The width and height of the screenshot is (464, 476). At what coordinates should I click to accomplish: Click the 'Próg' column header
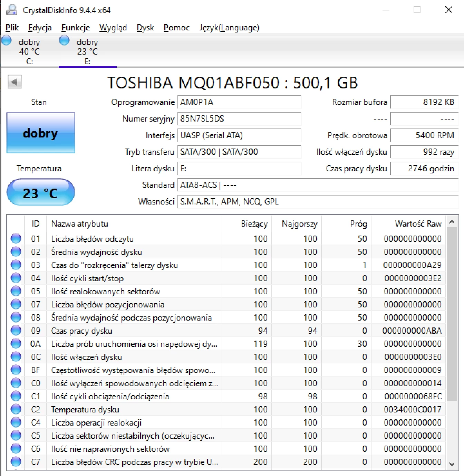pos(346,224)
